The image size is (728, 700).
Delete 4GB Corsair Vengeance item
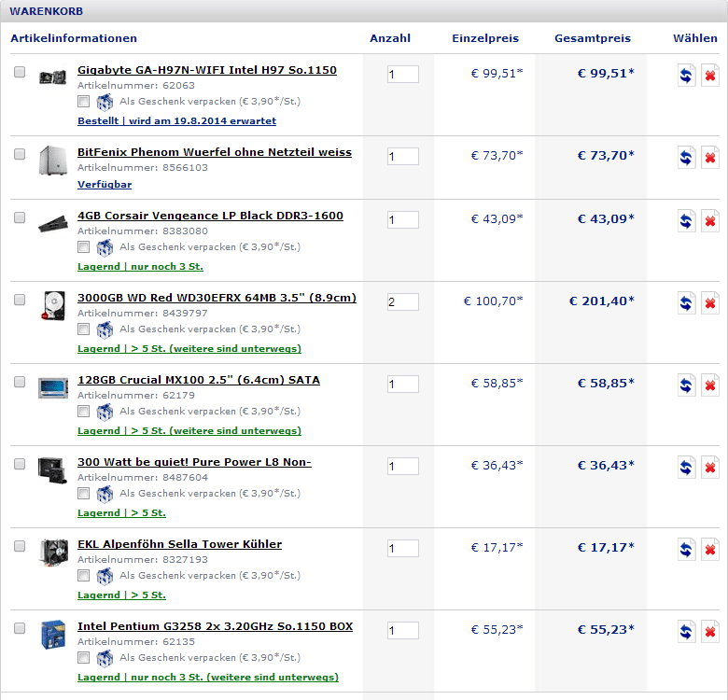[x=710, y=221]
